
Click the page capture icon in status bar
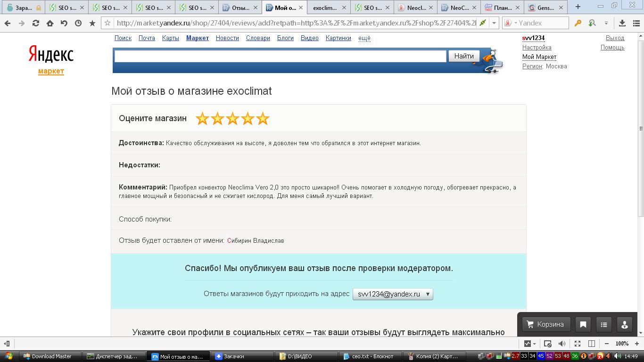pyautogui.click(x=547, y=344)
